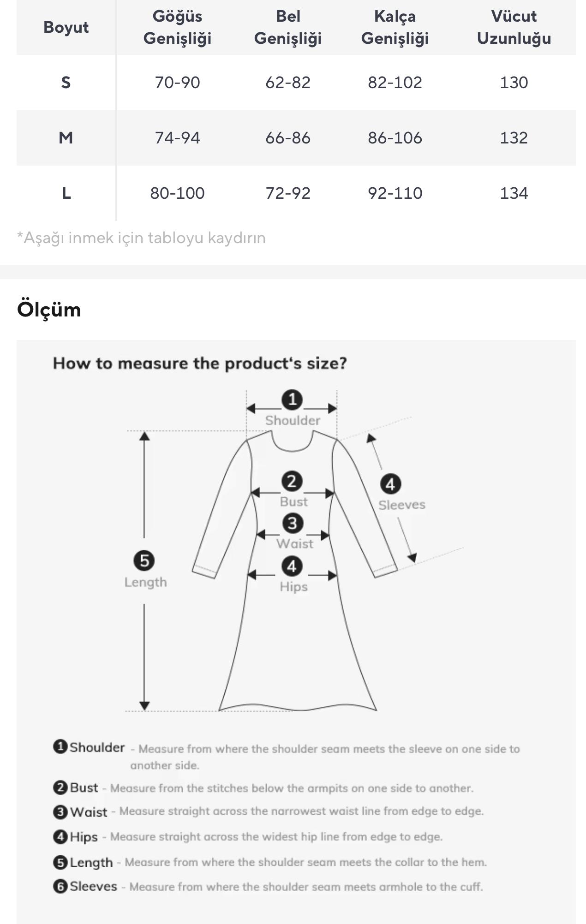Tap the Sleeves number marker beside the arm

coord(390,484)
